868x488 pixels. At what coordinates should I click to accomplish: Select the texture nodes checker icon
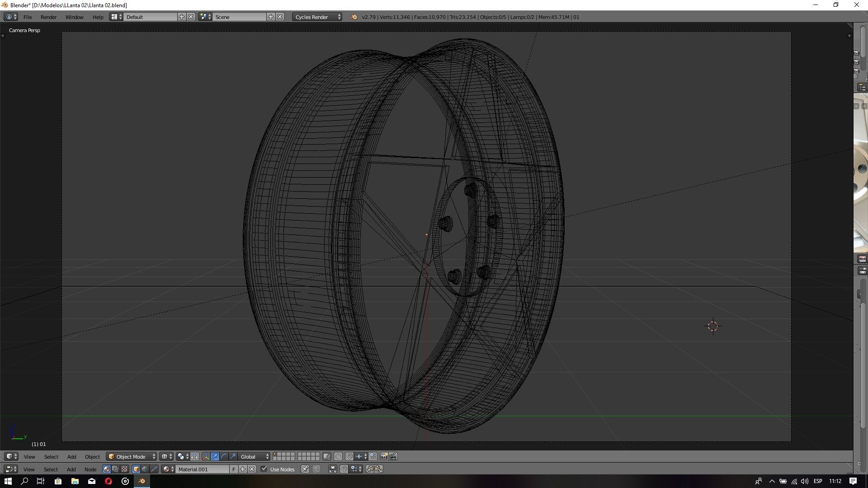click(124, 469)
